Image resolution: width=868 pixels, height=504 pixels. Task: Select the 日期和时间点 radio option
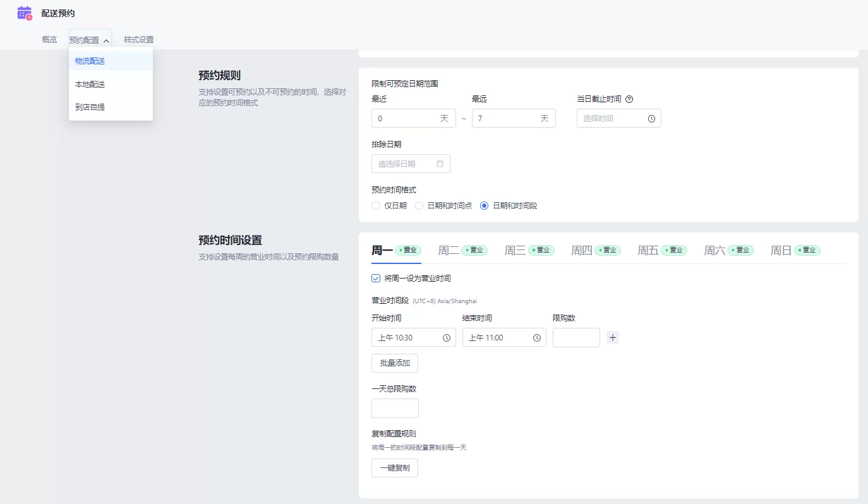(x=419, y=205)
